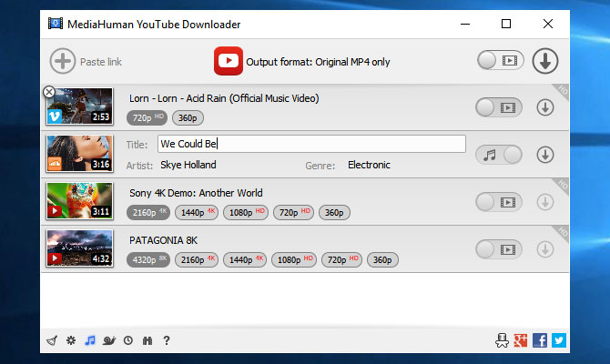Click the PATAGONIA 8K thumbnail
The image size is (610, 364).
coord(80,248)
